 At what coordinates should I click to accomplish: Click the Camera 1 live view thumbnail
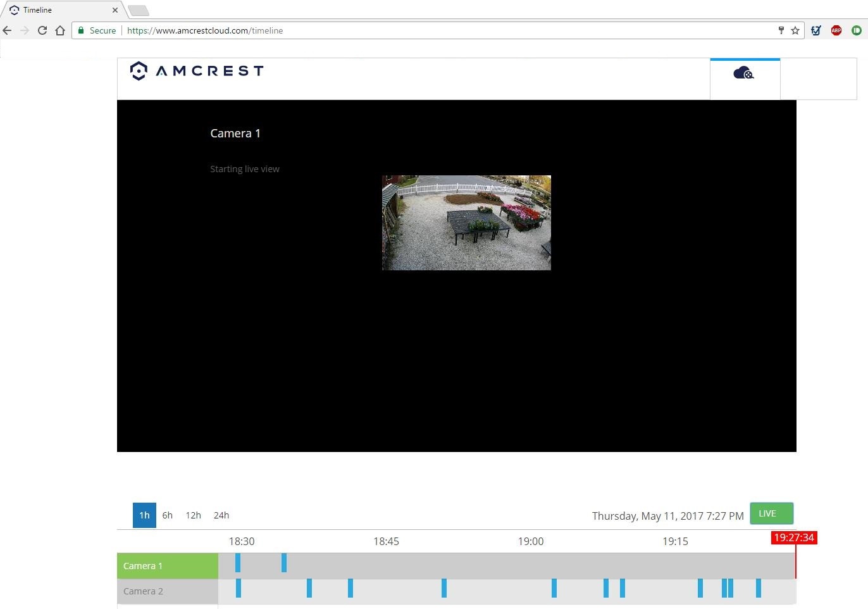466,223
